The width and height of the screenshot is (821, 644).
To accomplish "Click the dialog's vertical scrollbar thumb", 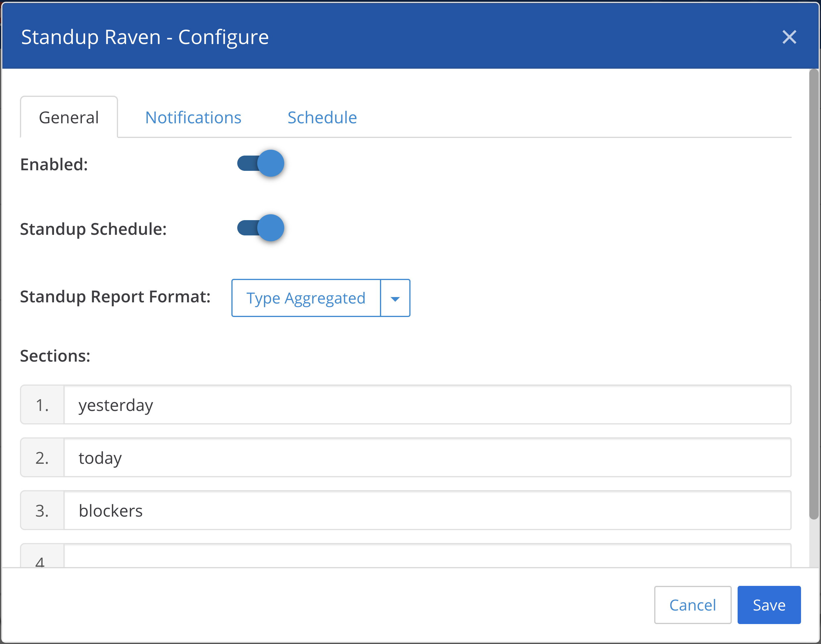I will (814, 294).
